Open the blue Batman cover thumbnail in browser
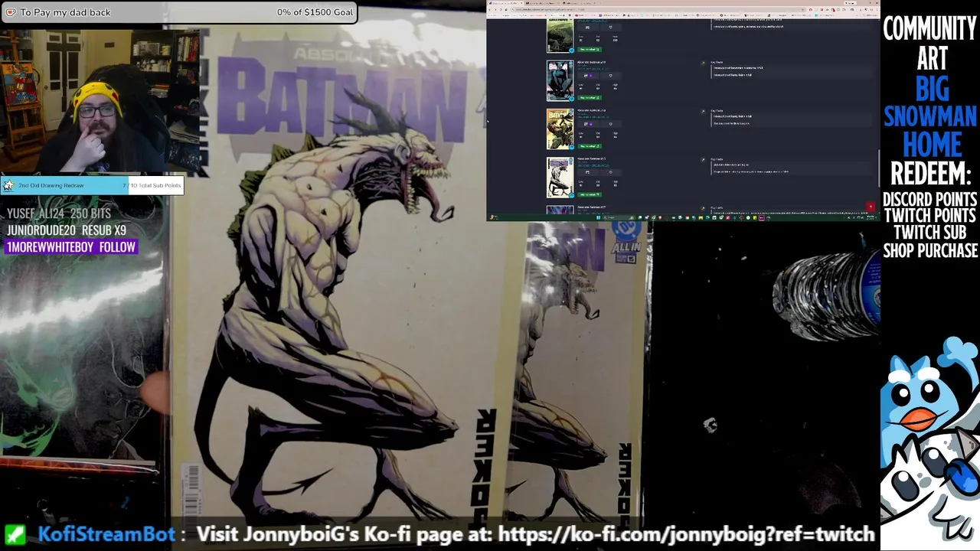980x551 pixels. tap(560, 80)
